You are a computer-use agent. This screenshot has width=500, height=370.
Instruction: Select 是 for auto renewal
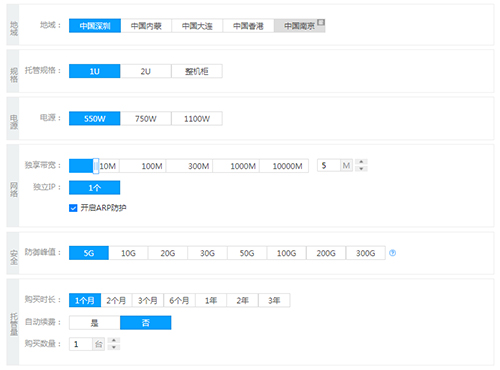(x=95, y=323)
